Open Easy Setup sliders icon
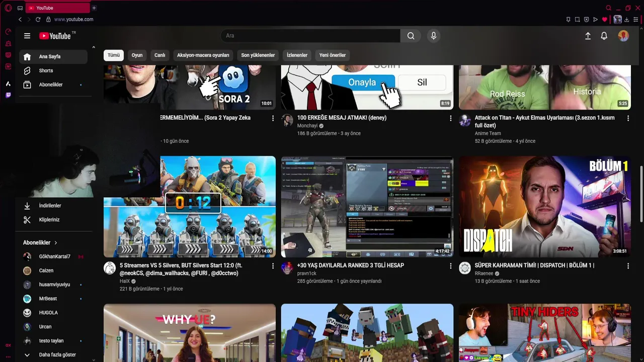Screen dimensions: 644x362 (x=636, y=20)
